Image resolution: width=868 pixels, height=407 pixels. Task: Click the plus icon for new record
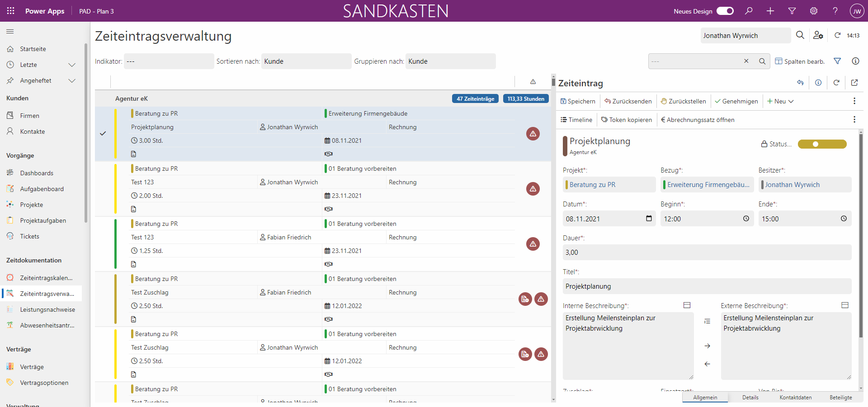770,11
